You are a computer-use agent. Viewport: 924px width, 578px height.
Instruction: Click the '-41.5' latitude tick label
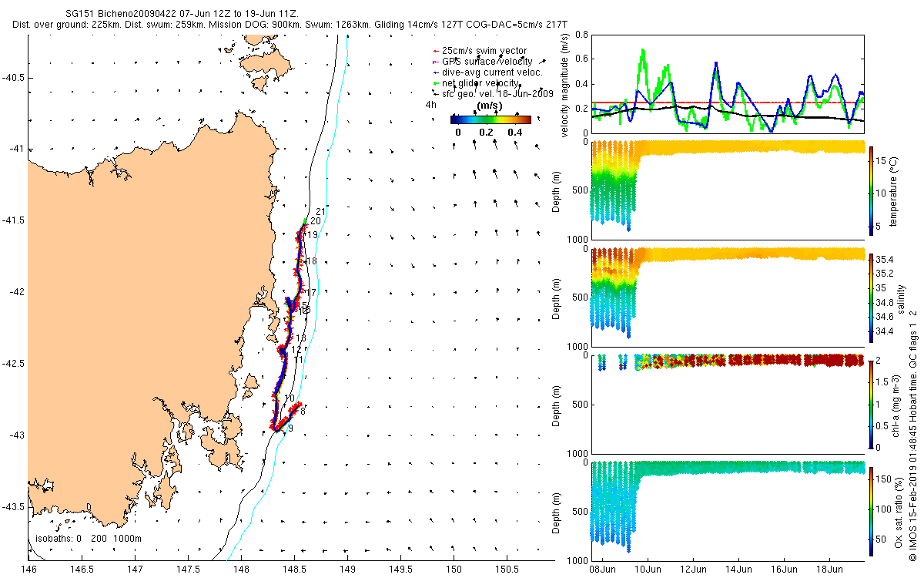coord(14,220)
